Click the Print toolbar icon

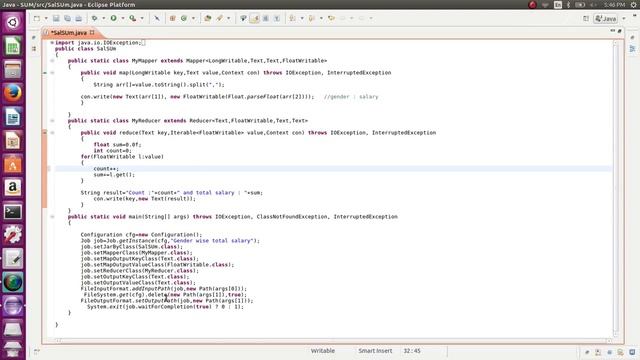[78, 18]
